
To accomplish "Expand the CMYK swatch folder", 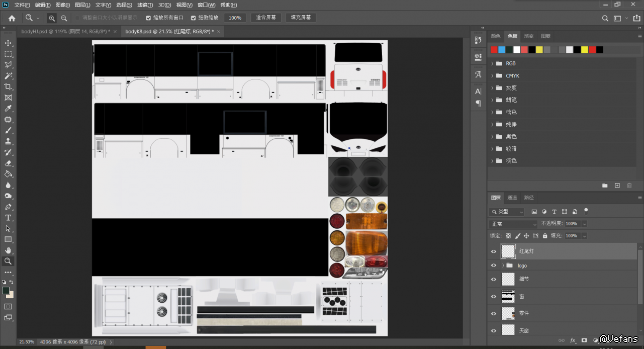I will coord(492,76).
